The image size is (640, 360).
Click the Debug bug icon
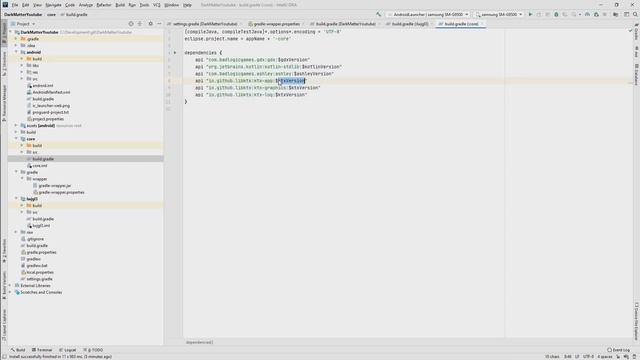(556, 14)
